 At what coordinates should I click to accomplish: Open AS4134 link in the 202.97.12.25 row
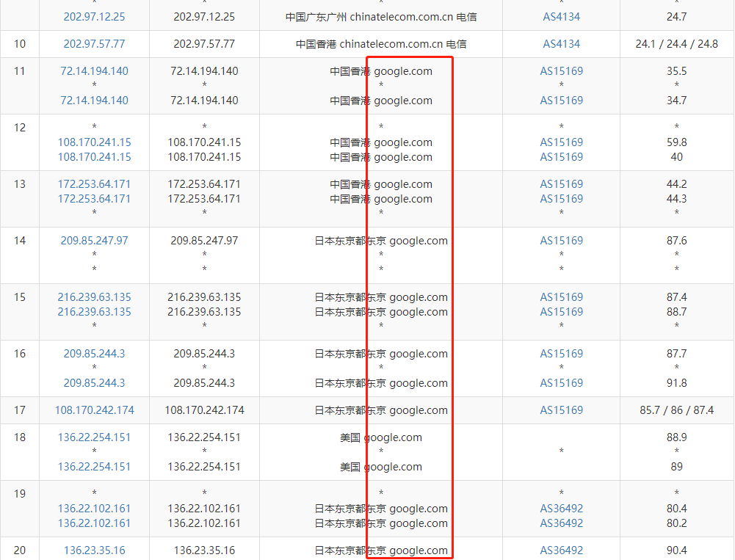point(561,17)
